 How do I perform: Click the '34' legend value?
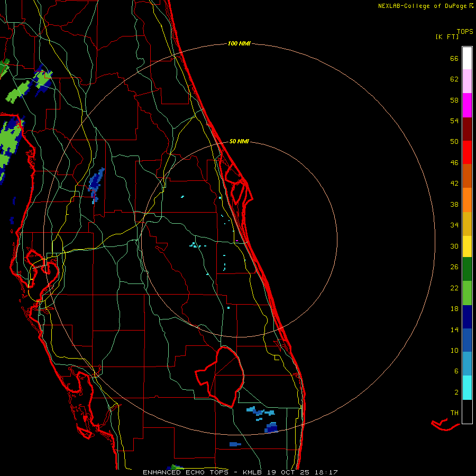pyautogui.click(x=454, y=225)
